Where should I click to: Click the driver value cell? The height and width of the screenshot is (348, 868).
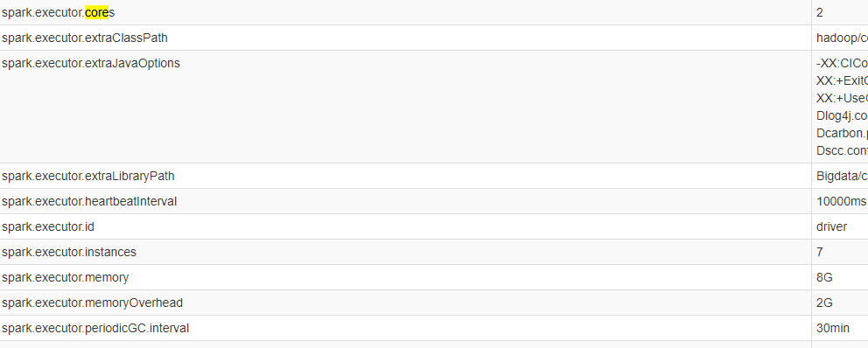(831, 226)
